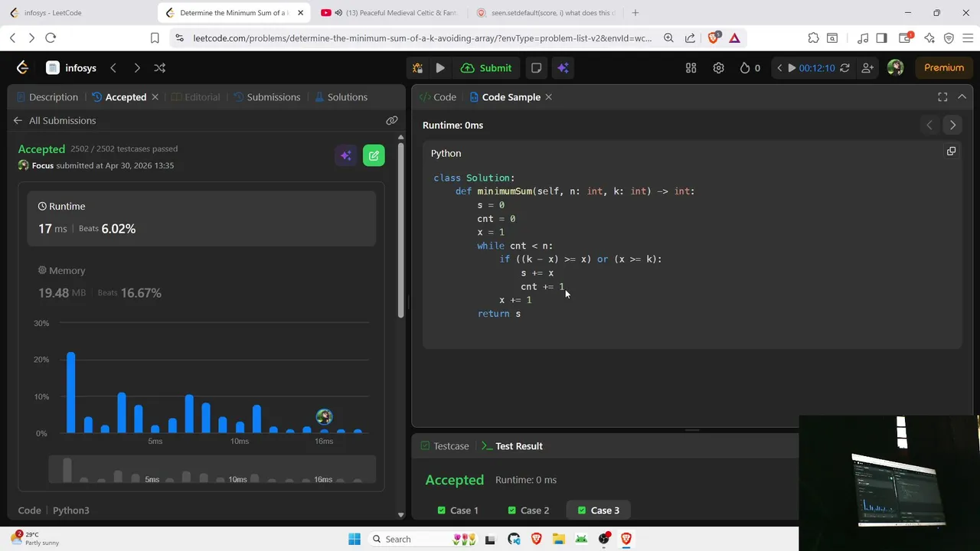This screenshot has width=980, height=551.
Task: Open the Test Result tab
Action: 512,446
